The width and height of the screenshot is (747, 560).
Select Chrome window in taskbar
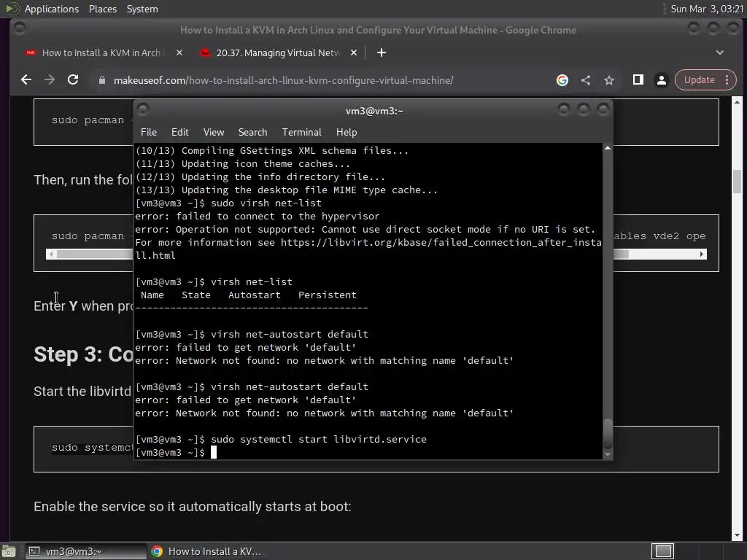[206, 551]
